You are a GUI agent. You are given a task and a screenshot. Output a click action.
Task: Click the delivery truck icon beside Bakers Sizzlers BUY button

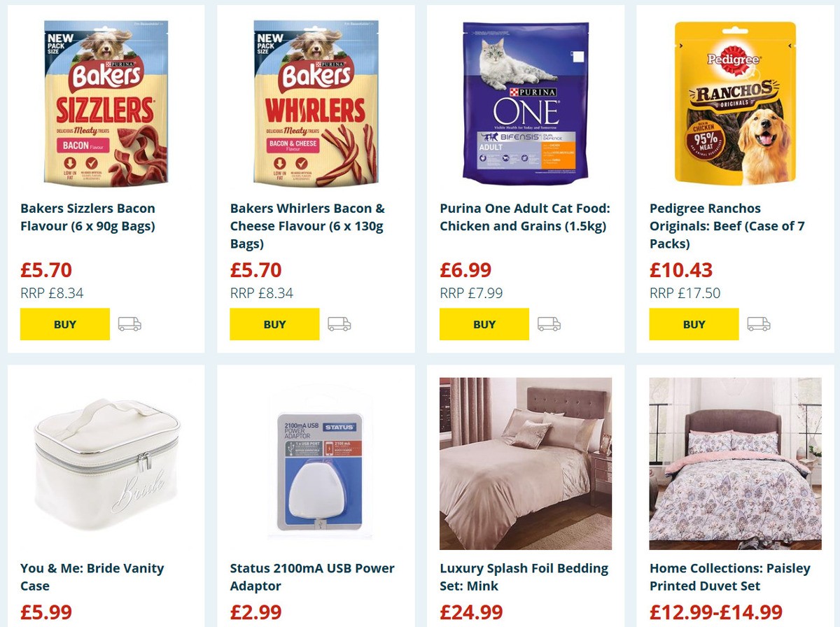(x=128, y=324)
